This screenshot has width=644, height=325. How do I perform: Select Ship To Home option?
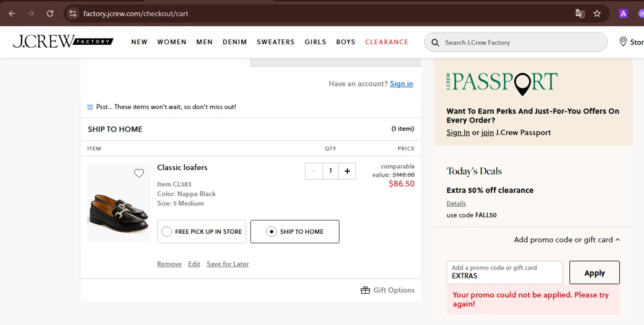(x=295, y=232)
